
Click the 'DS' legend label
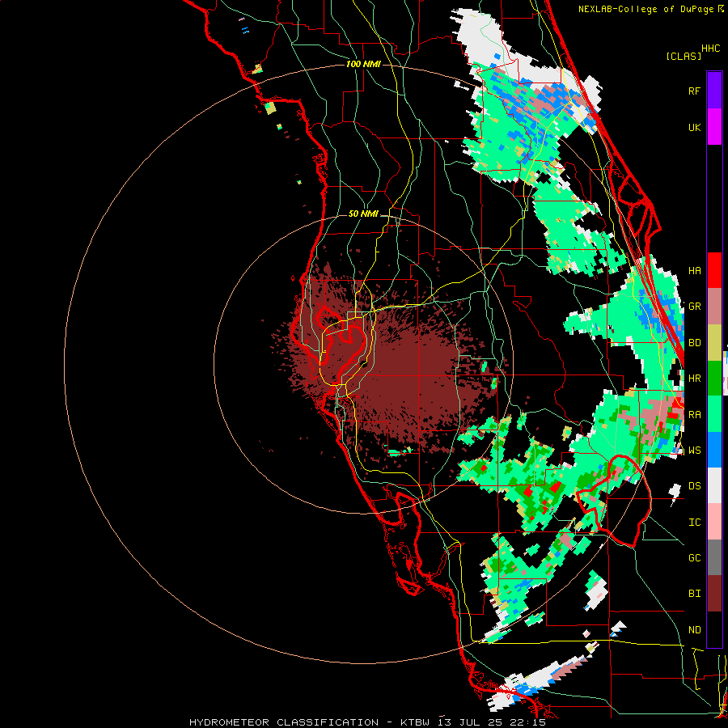[694, 486]
